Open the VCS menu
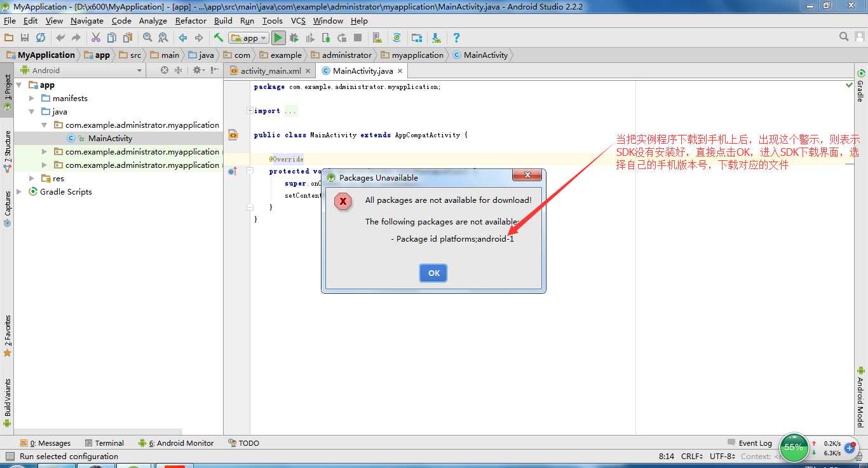Image resolution: width=868 pixels, height=468 pixels. [x=298, y=21]
